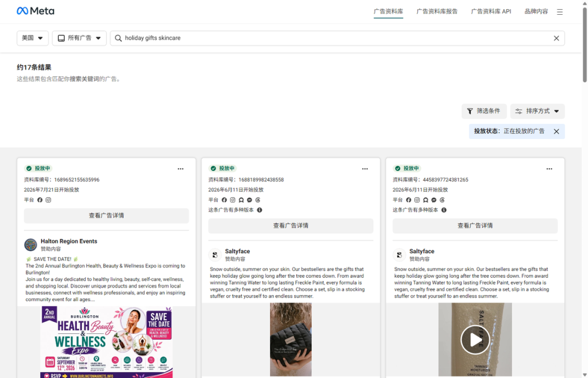The height and width of the screenshot is (378, 588).
Task: Click Facebook icon on ad 4458397724381265
Action: pyautogui.click(x=408, y=200)
